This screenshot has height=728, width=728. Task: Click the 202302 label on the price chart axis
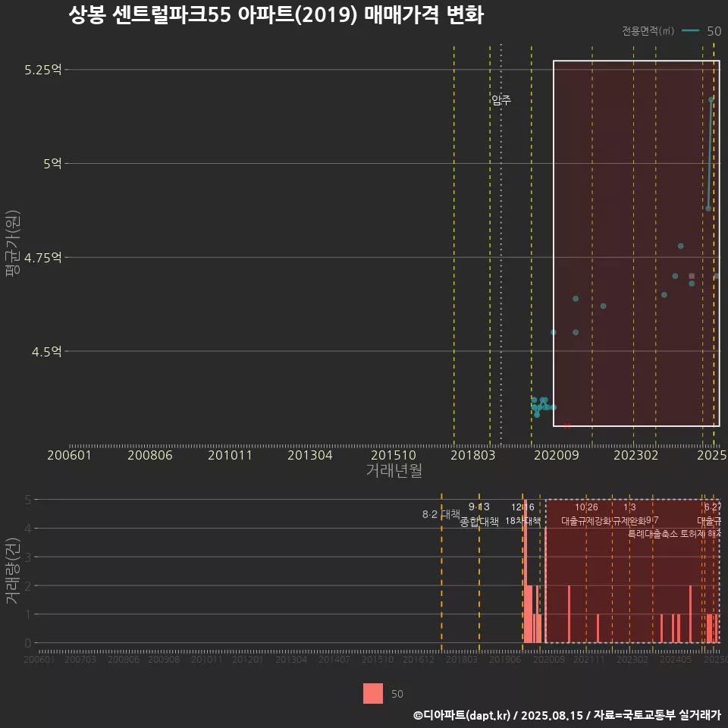click(636, 455)
